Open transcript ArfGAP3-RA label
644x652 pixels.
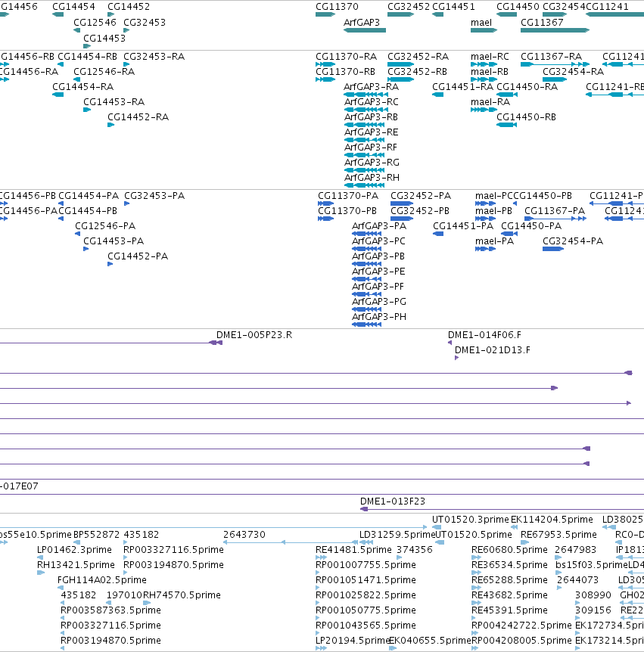[371, 87]
